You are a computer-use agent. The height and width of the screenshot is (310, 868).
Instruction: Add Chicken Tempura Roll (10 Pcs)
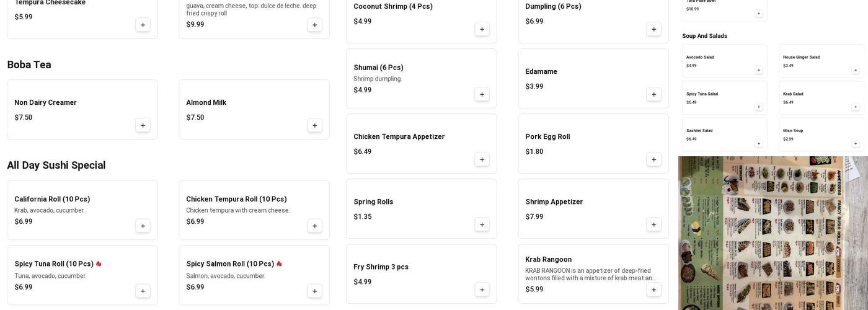[x=314, y=226]
